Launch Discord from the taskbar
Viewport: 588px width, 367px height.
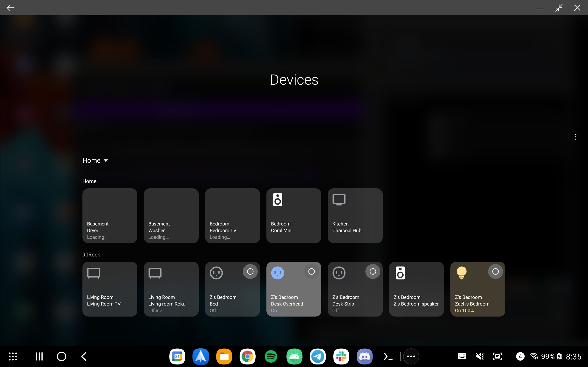[x=365, y=356]
